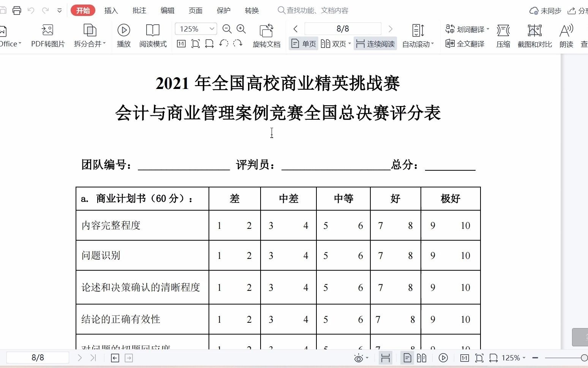
Task: Click the fit page icon in ribbon
Action: pos(195,44)
